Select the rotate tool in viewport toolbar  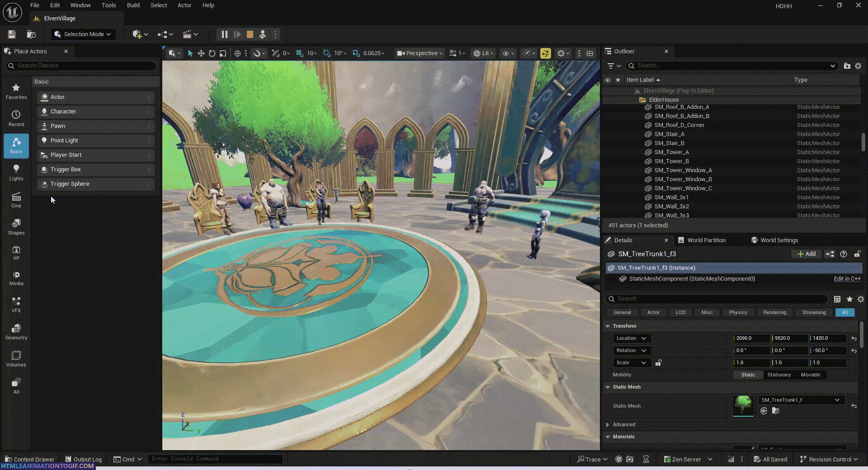point(212,53)
